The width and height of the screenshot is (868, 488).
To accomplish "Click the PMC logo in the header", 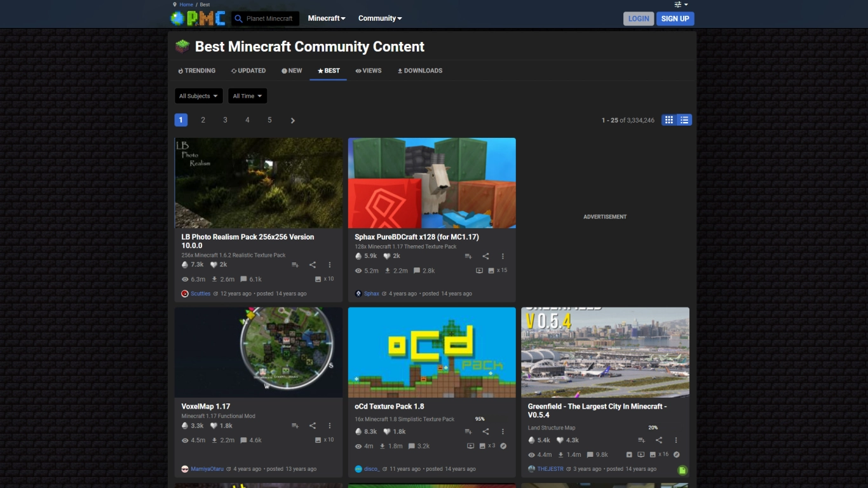I will (x=198, y=18).
